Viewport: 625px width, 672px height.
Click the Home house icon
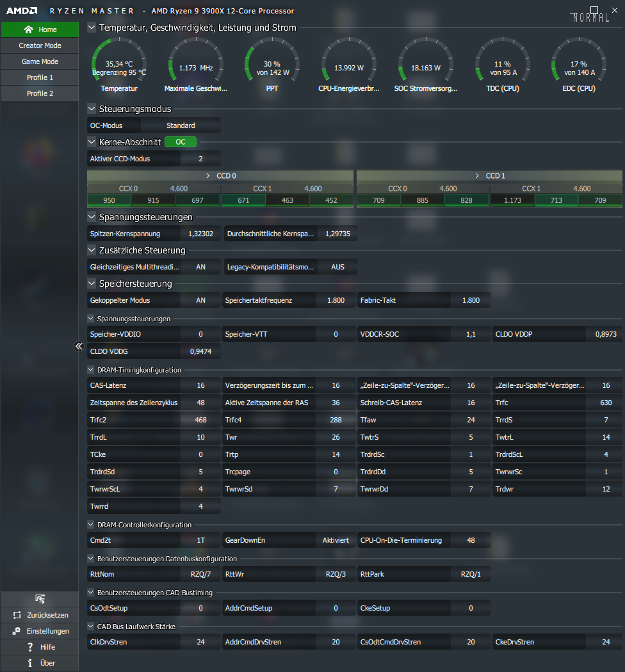point(29,29)
